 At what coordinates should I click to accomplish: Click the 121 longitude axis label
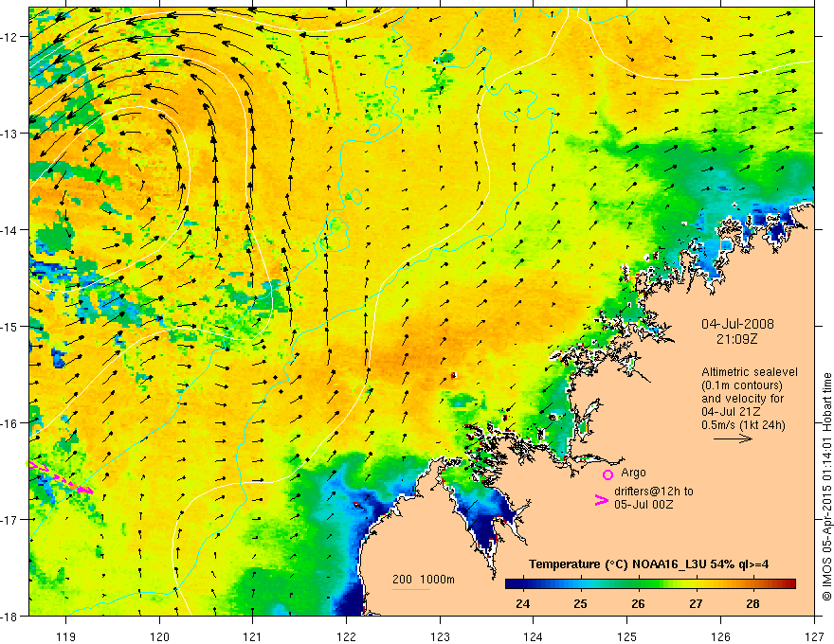(x=253, y=636)
